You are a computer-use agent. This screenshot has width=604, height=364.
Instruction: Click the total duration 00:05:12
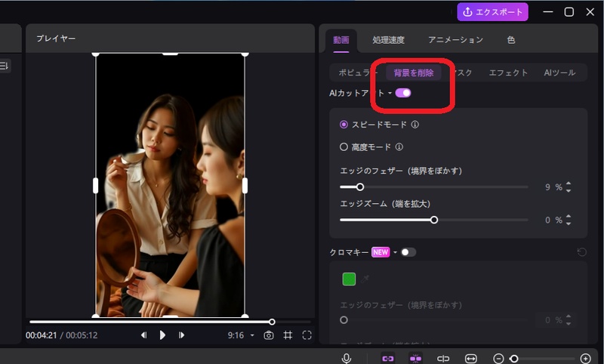(82, 335)
